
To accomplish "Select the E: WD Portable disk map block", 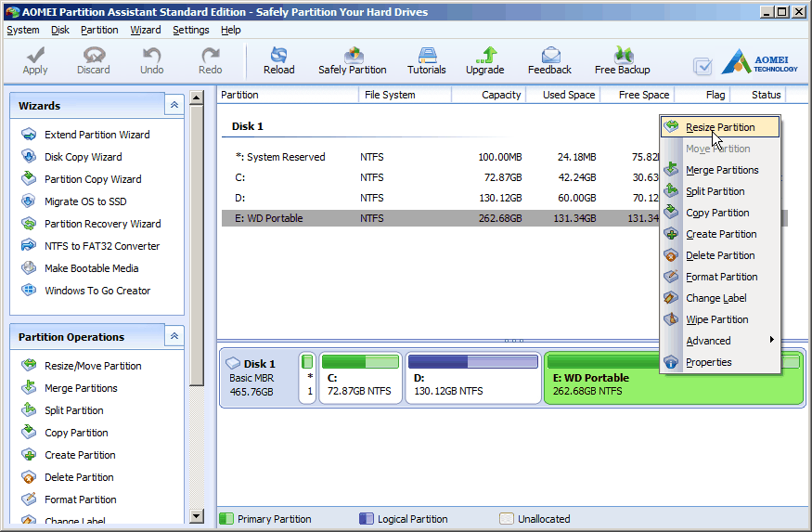I will pos(674,378).
